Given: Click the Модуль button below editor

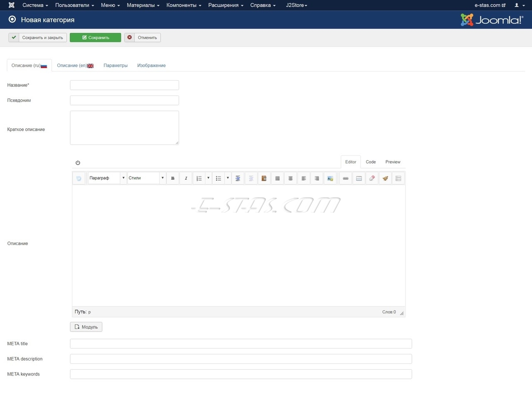Looking at the screenshot, I should click(86, 327).
